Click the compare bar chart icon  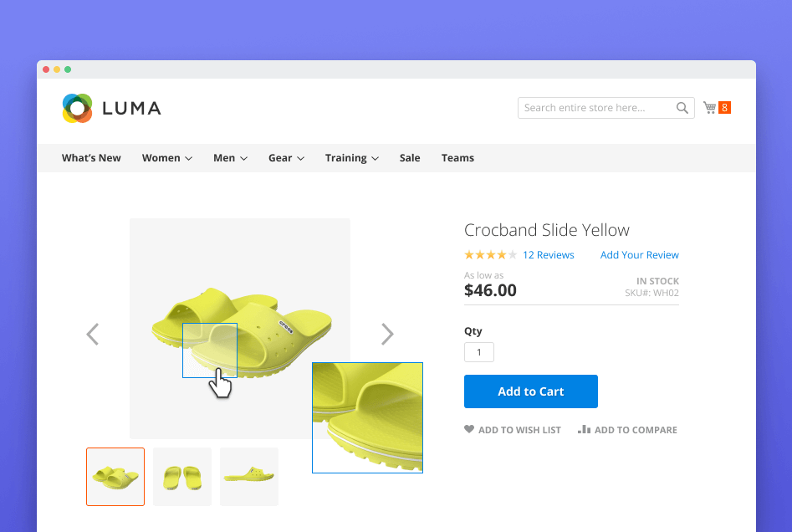pos(581,430)
